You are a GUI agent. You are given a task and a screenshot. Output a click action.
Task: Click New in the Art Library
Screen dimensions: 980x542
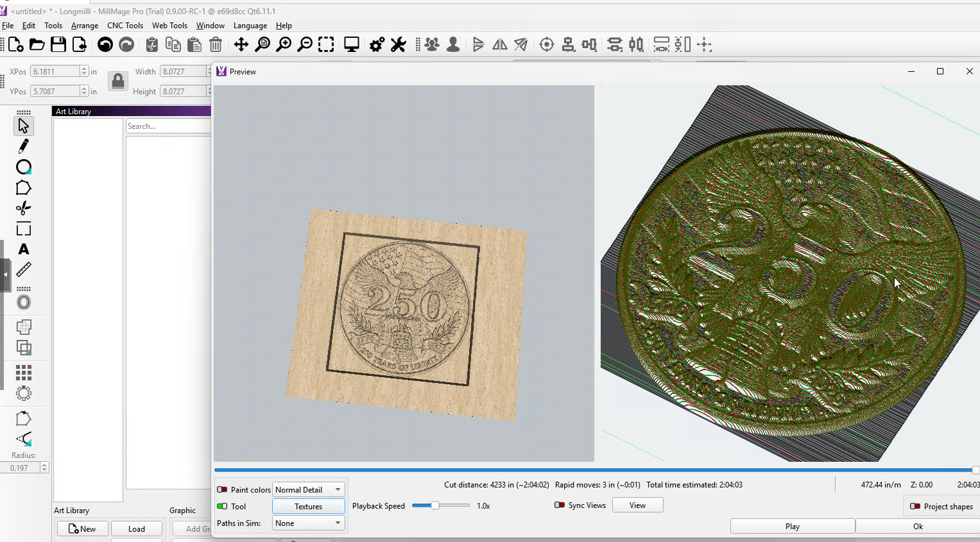83,529
